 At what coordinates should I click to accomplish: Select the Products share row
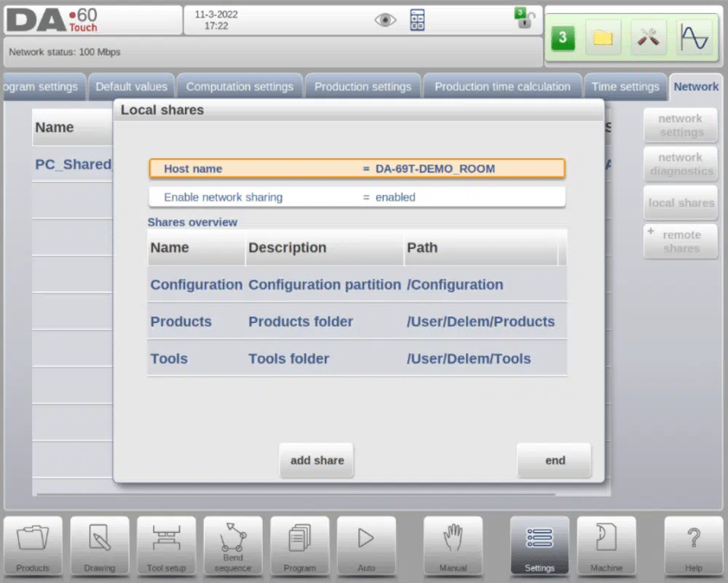tap(357, 321)
